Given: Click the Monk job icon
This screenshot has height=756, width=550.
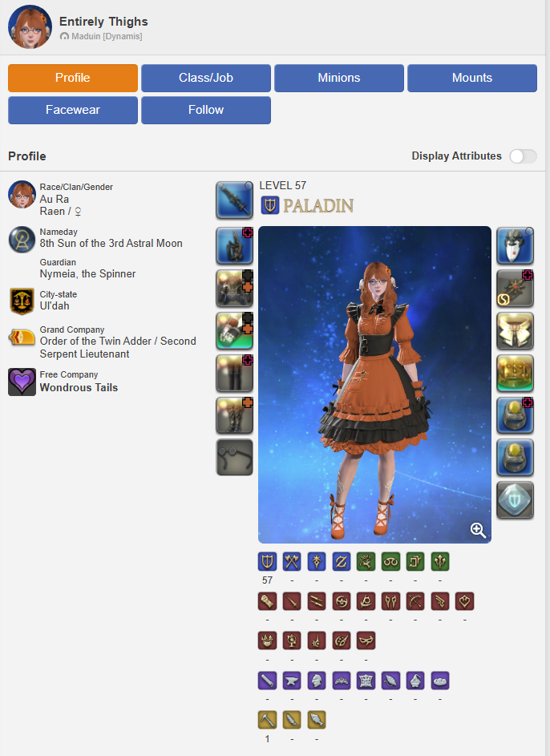Looking at the screenshot, I should [x=267, y=601].
